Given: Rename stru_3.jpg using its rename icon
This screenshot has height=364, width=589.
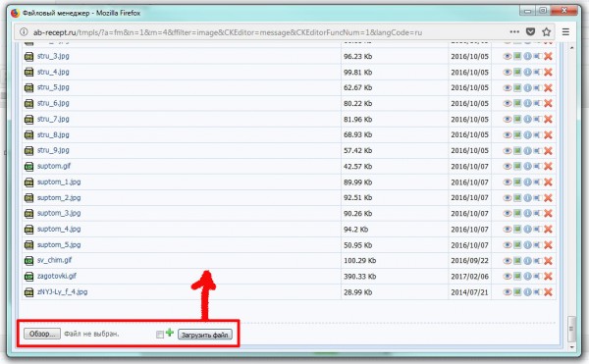Looking at the screenshot, I should 538,56.
